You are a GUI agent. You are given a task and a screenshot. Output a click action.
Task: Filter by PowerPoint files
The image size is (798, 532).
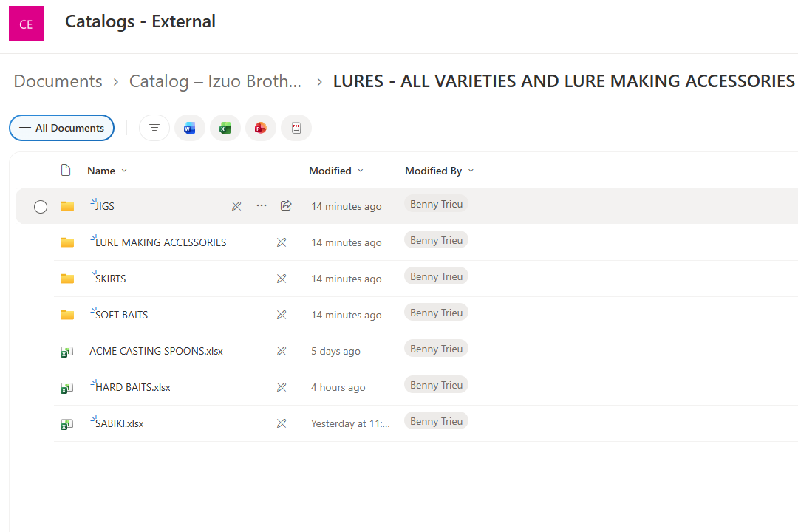point(261,128)
